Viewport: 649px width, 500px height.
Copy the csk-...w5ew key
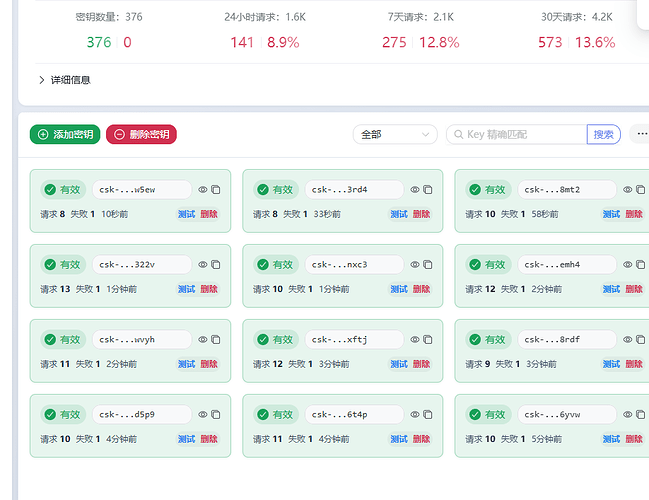pyautogui.click(x=216, y=190)
